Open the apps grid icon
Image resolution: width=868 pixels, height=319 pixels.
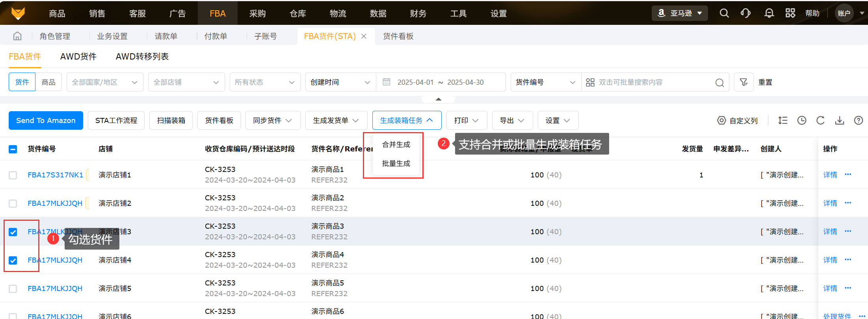(790, 13)
